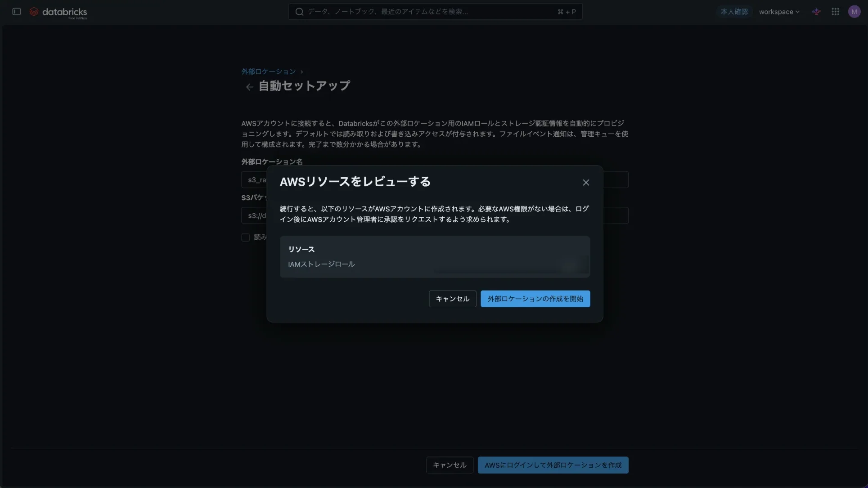Expand the workspace dropdown
Screen dimensions: 868x488
click(x=779, y=12)
